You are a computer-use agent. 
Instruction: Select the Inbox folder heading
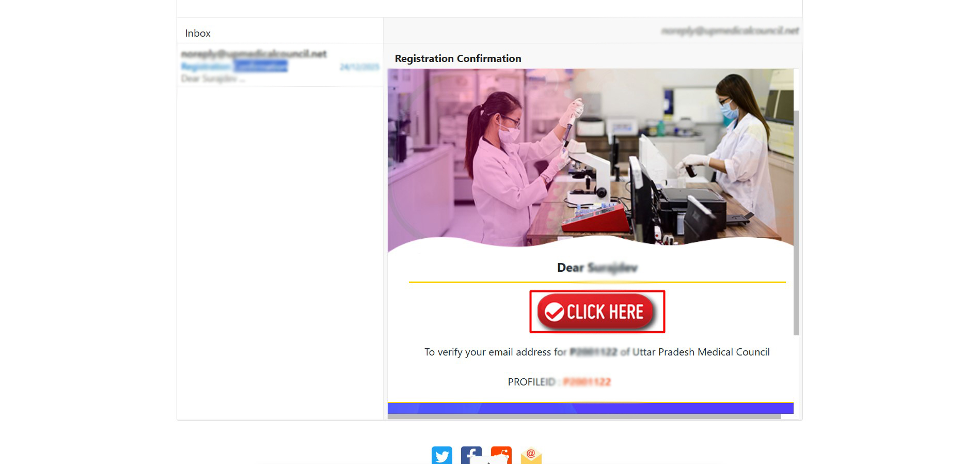point(198,33)
